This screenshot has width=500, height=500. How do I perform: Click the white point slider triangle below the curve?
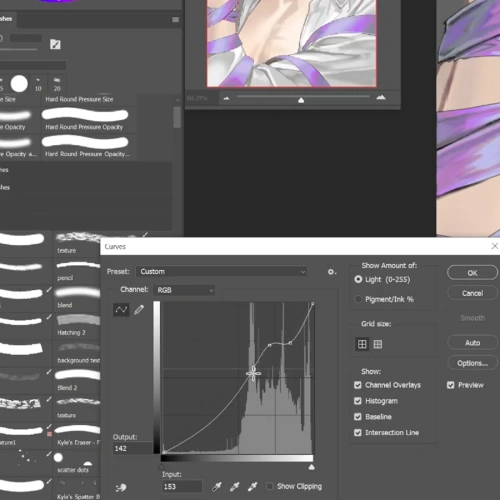[x=311, y=467]
